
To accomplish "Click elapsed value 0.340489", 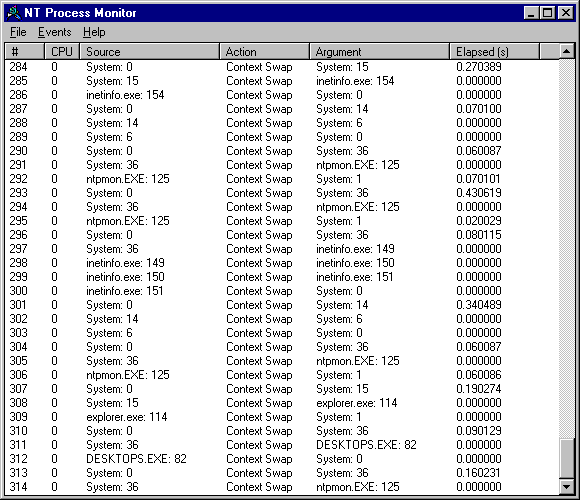I will point(479,305).
